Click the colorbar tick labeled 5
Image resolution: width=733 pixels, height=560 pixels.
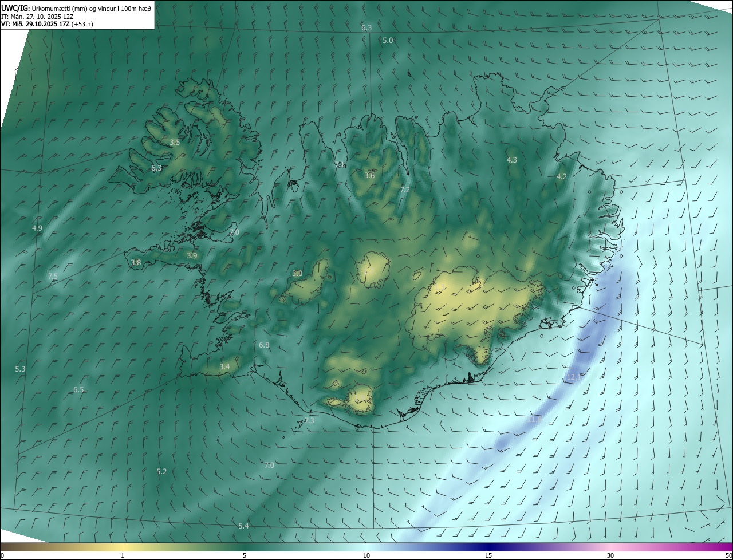245,555
